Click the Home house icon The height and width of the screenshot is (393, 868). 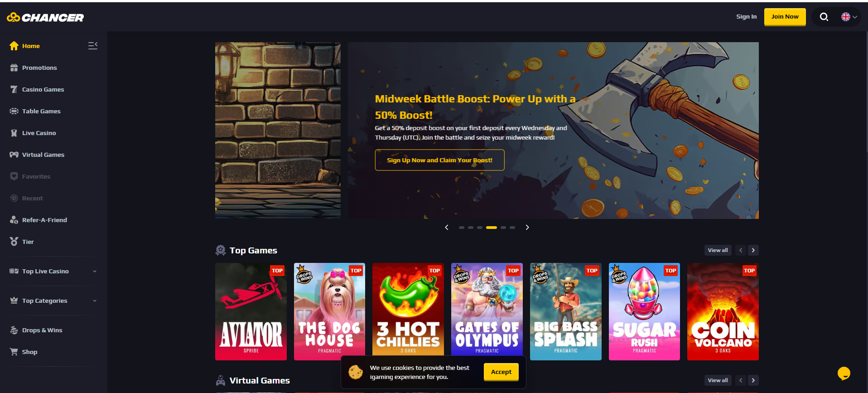(x=14, y=46)
